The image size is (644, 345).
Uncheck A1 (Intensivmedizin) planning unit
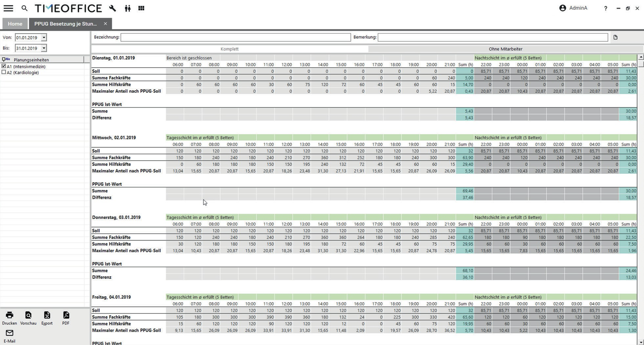pyautogui.click(x=4, y=66)
